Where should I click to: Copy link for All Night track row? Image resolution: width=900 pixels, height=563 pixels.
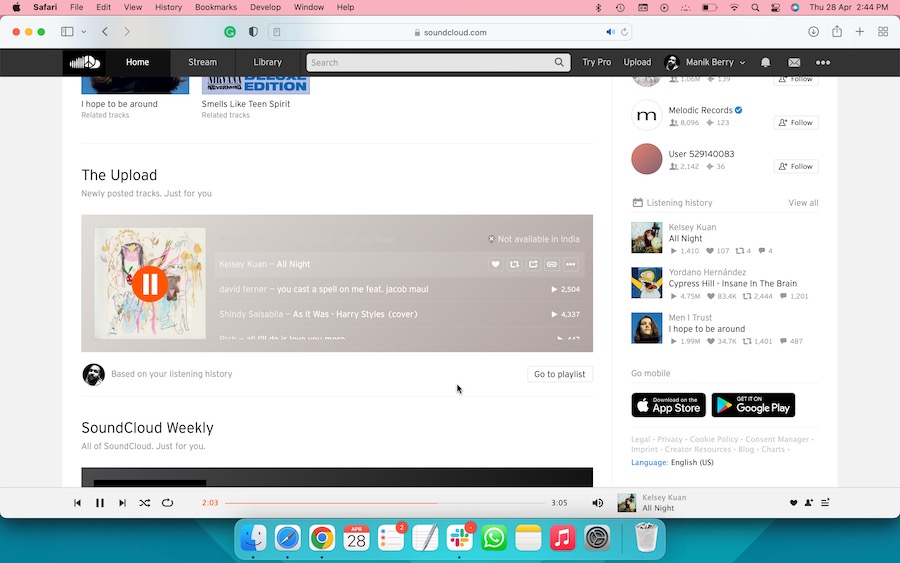tap(552, 264)
